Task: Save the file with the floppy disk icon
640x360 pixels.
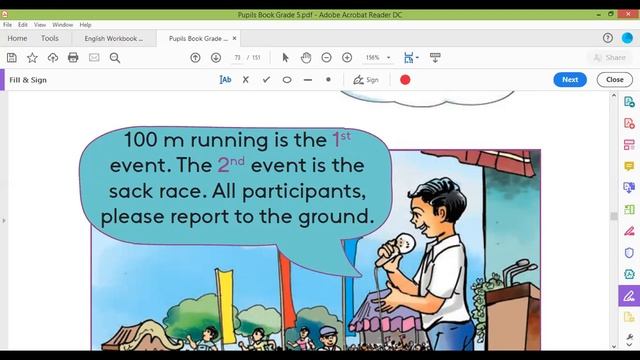Action: click(x=12, y=58)
